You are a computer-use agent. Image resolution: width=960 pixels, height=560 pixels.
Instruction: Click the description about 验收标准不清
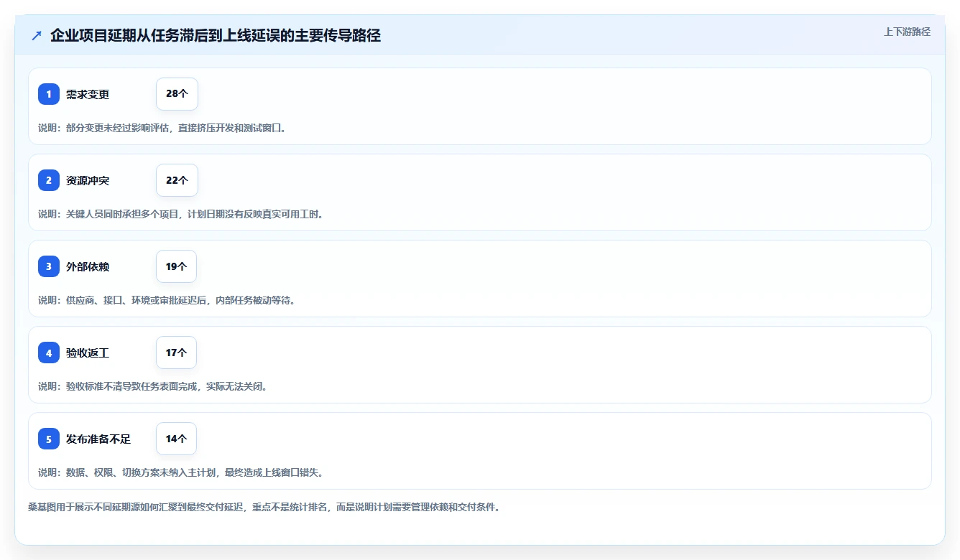pos(153,386)
